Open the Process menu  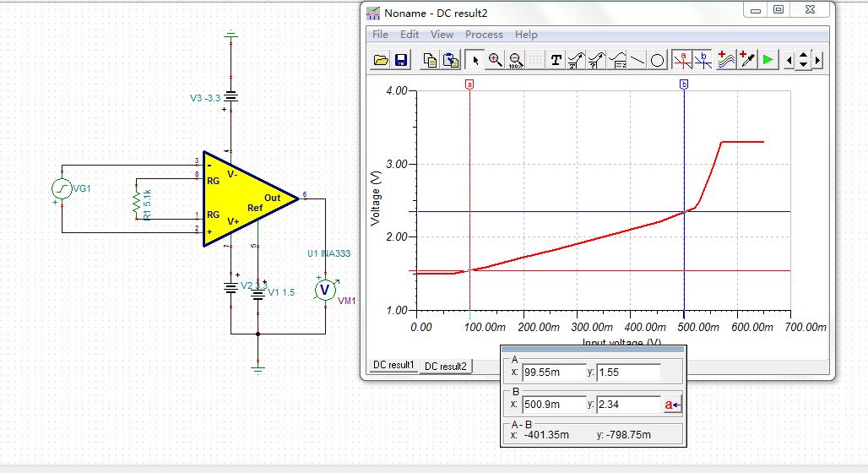point(484,35)
